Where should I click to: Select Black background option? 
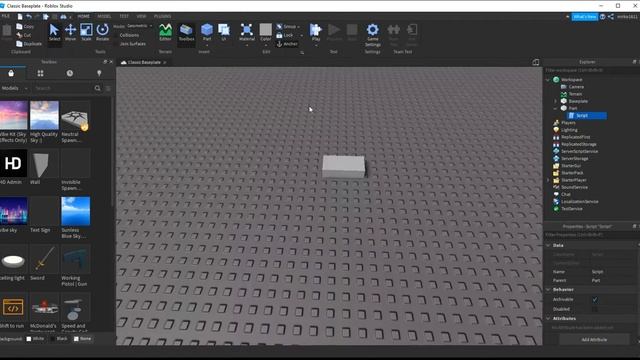coord(59,339)
